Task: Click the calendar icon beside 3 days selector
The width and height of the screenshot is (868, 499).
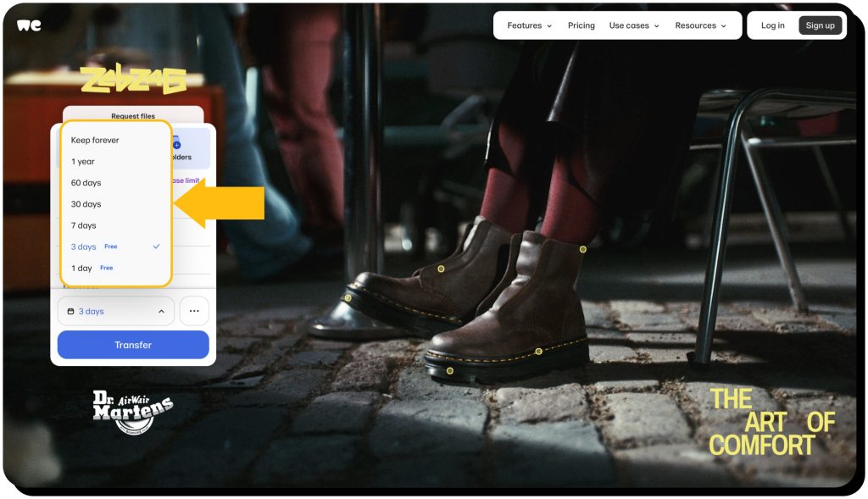Action: click(x=70, y=311)
